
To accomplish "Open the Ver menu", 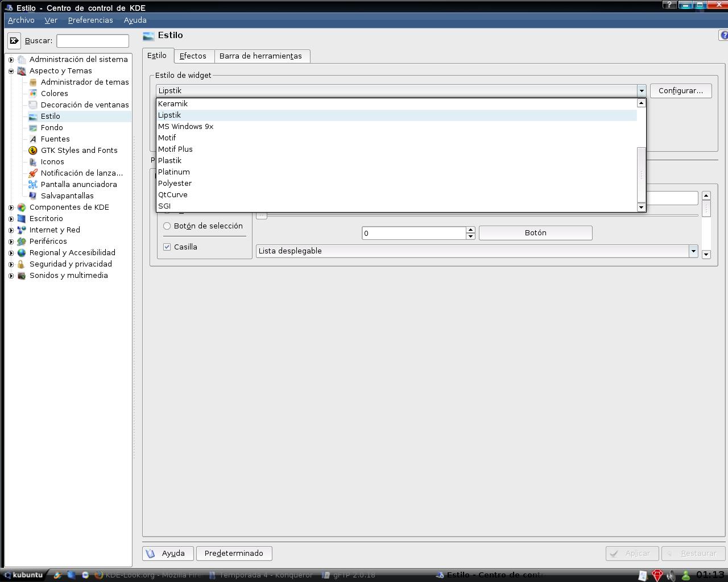I will (51, 20).
